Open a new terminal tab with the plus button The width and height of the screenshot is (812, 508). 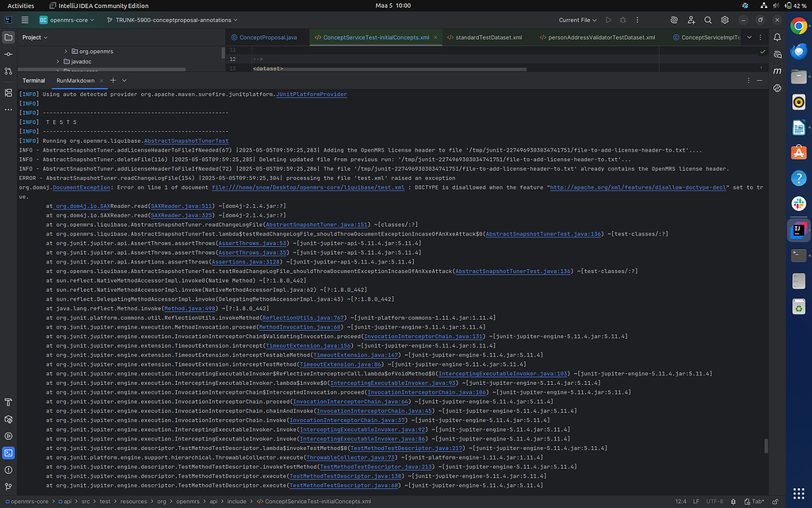(x=113, y=80)
